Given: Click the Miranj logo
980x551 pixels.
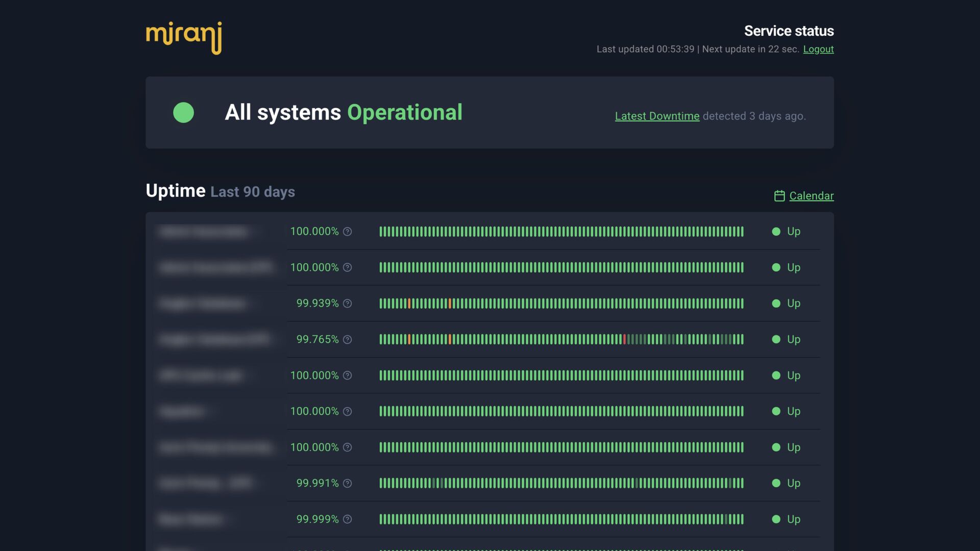Looking at the screenshot, I should pos(184,37).
